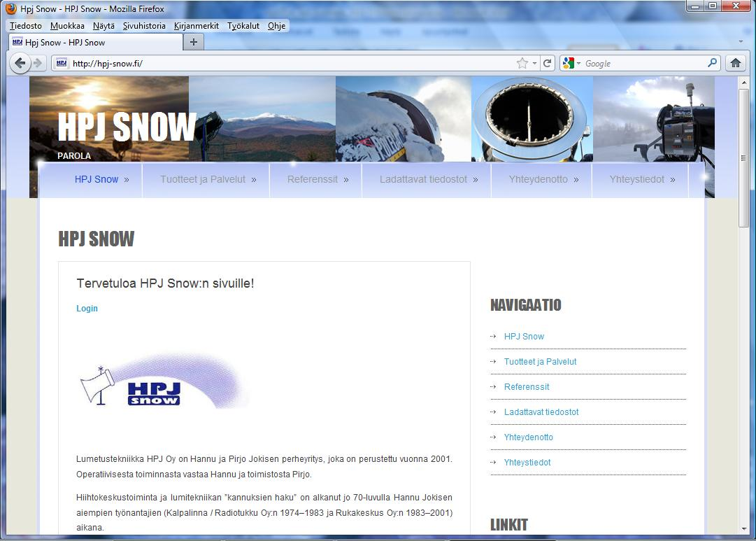Click the LINKIT sidebar heading
Viewport: 756px width, 541px height.
[508, 525]
